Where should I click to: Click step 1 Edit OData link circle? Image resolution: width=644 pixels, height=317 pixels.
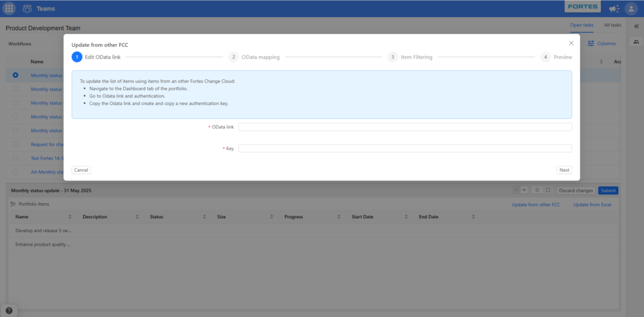77,57
